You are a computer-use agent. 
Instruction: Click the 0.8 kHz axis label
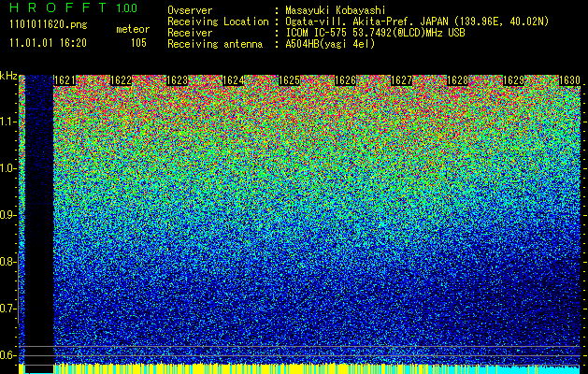click(x=8, y=262)
